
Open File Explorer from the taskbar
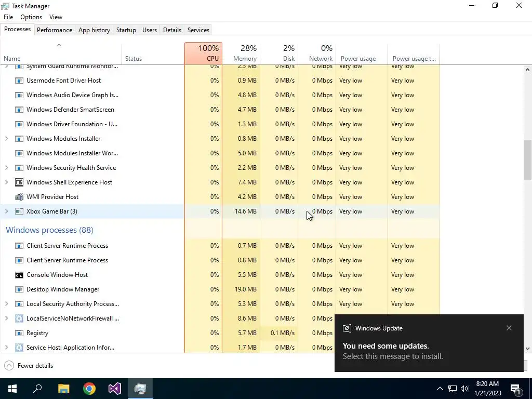click(x=63, y=389)
